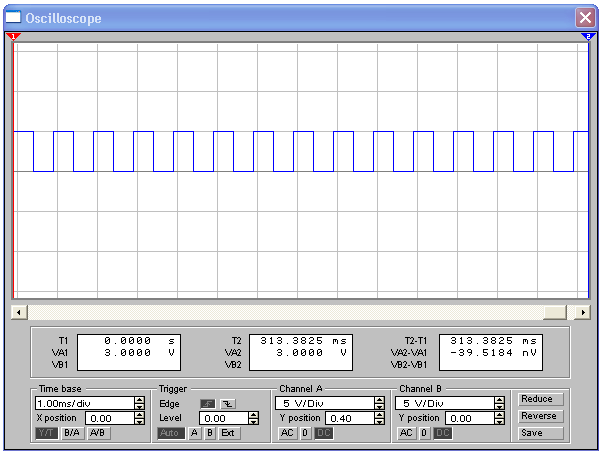The height and width of the screenshot is (453, 603).
Task: Click the VA2-VA1 -39.5184 nV value
Action: 493,353
